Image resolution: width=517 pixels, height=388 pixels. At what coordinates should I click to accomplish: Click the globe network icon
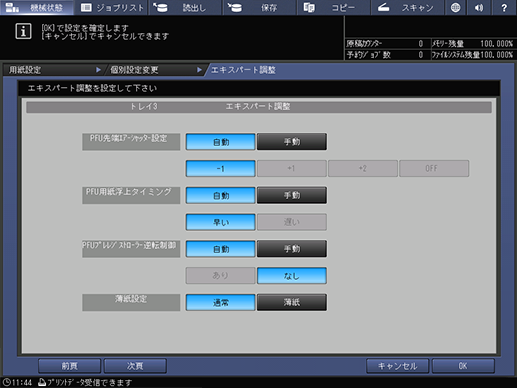pos(455,7)
